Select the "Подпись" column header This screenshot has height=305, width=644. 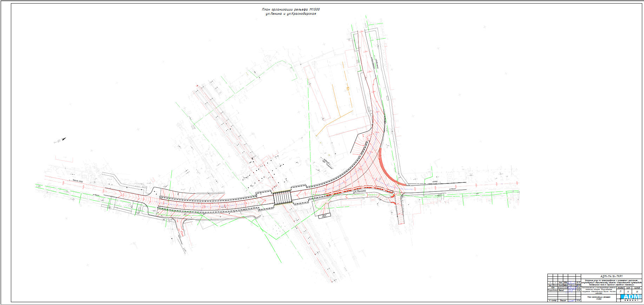pos(572,285)
